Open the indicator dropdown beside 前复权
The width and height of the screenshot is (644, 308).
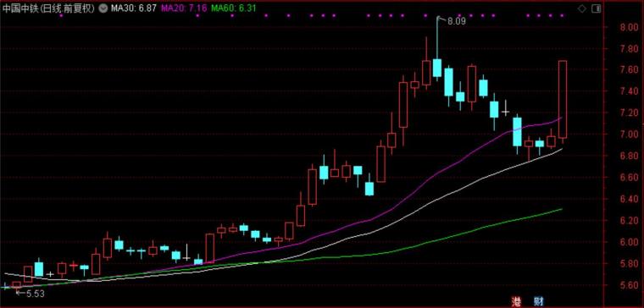(103, 8)
